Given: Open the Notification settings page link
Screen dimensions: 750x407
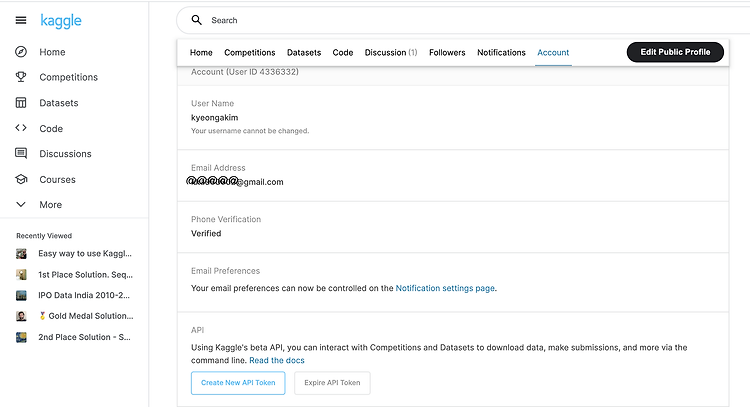Looking at the screenshot, I should pyautogui.click(x=445, y=288).
